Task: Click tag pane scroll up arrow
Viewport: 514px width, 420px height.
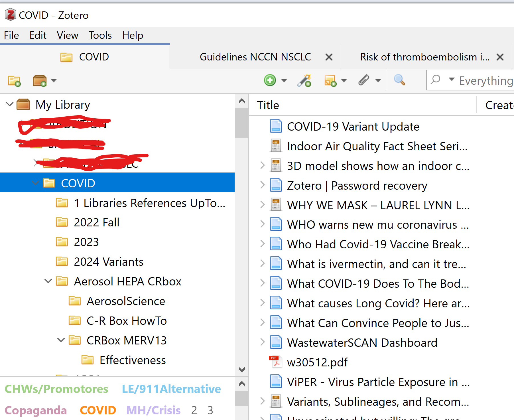Action: [242, 384]
